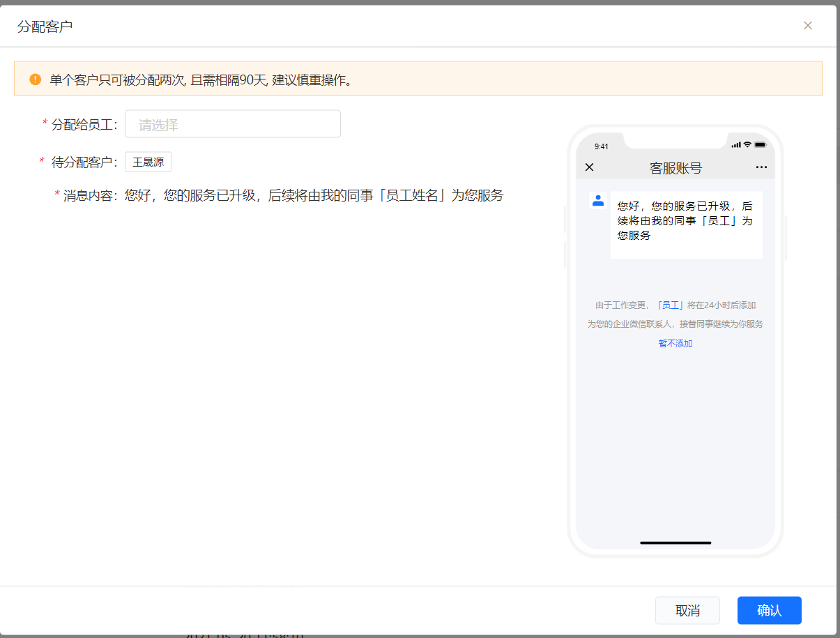Click the battery icon in phone status bar
Screen dimensions: 840x638
click(761, 144)
